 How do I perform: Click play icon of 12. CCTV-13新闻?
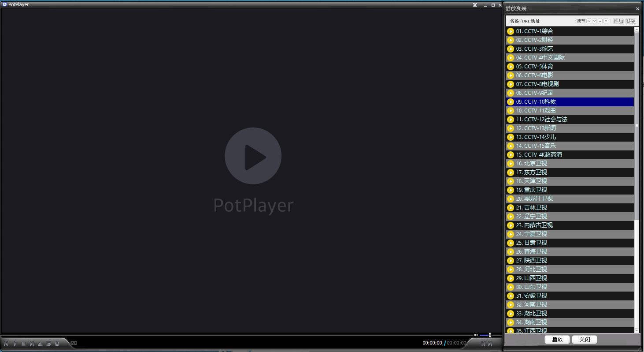(x=511, y=128)
